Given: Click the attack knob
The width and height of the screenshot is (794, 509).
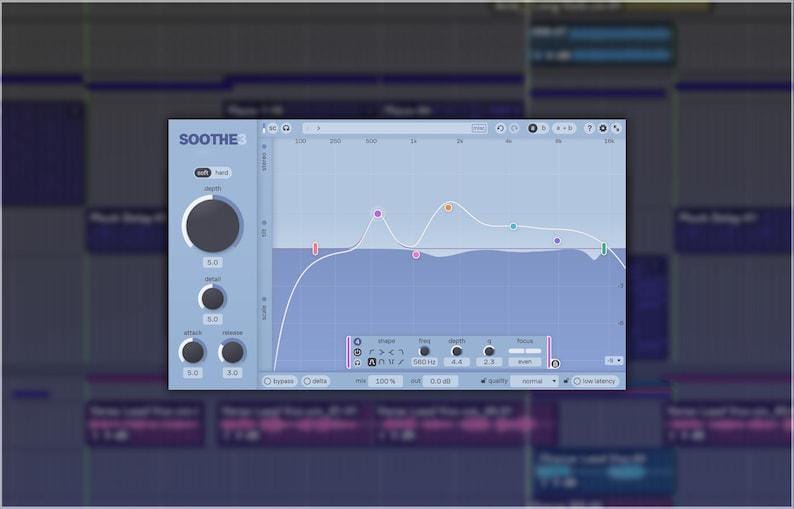Looking at the screenshot, I should pos(193,352).
